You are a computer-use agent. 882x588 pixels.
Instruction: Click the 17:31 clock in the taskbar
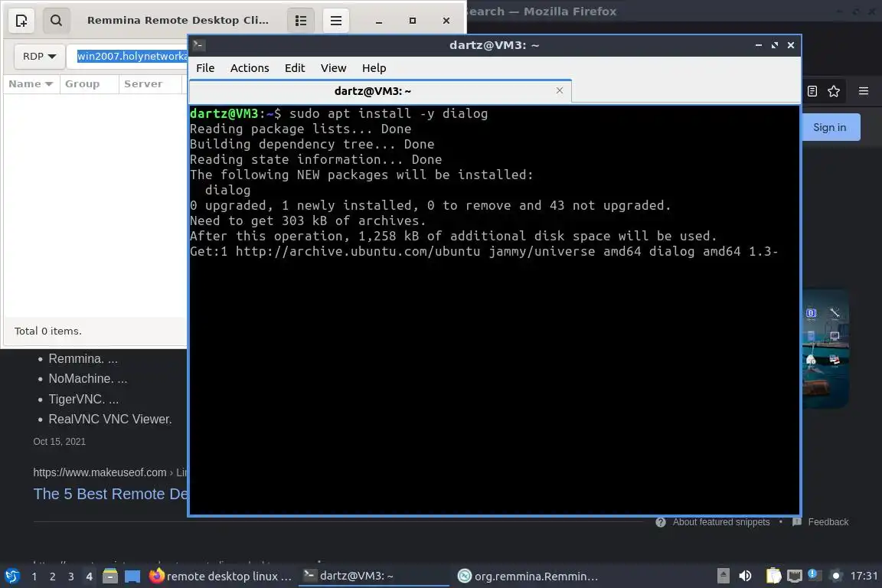pos(864,576)
